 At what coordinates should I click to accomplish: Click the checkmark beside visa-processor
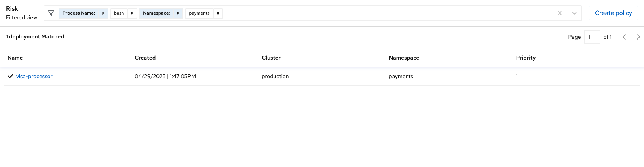[10, 76]
